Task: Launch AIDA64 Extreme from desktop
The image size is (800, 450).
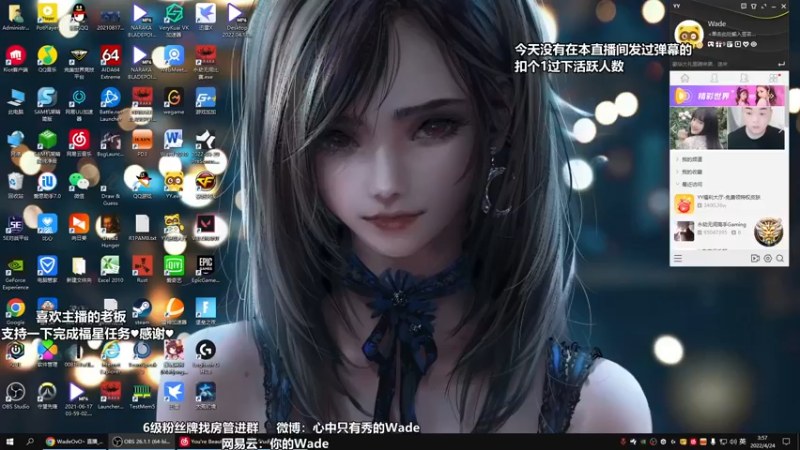Action: [x=110, y=62]
